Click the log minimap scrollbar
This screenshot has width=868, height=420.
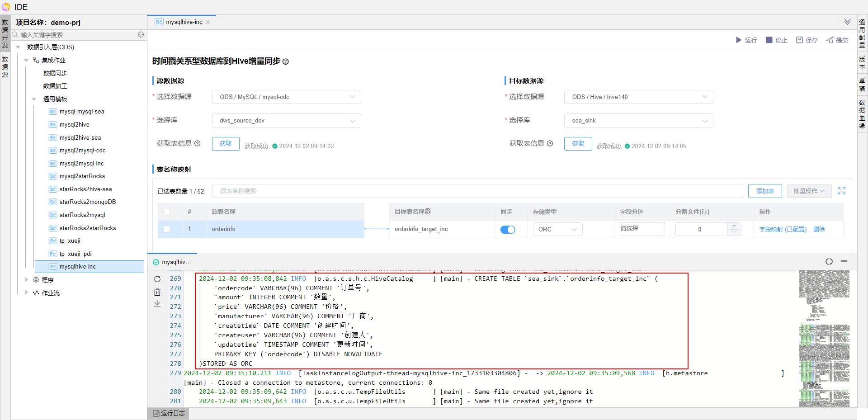(824, 338)
